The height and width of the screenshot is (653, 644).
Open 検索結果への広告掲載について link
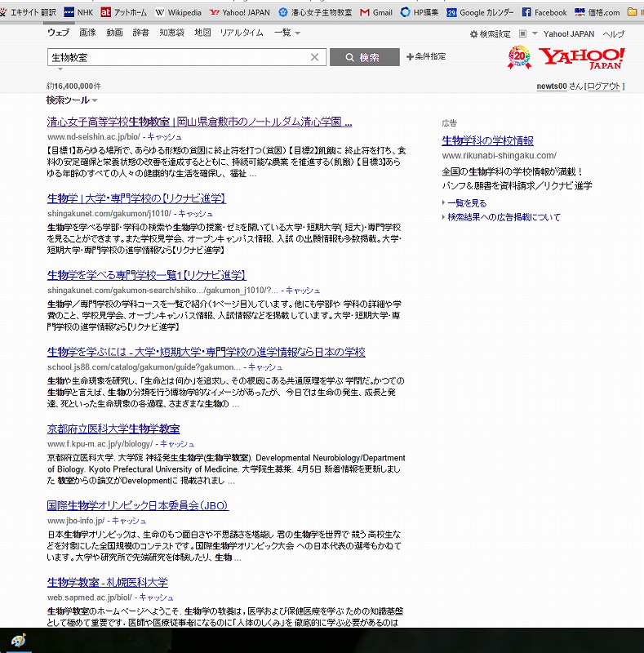[x=504, y=217]
